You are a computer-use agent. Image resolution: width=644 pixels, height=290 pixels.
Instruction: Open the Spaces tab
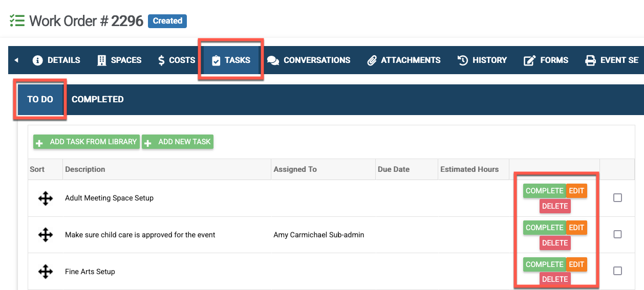[x=119, y=60]
